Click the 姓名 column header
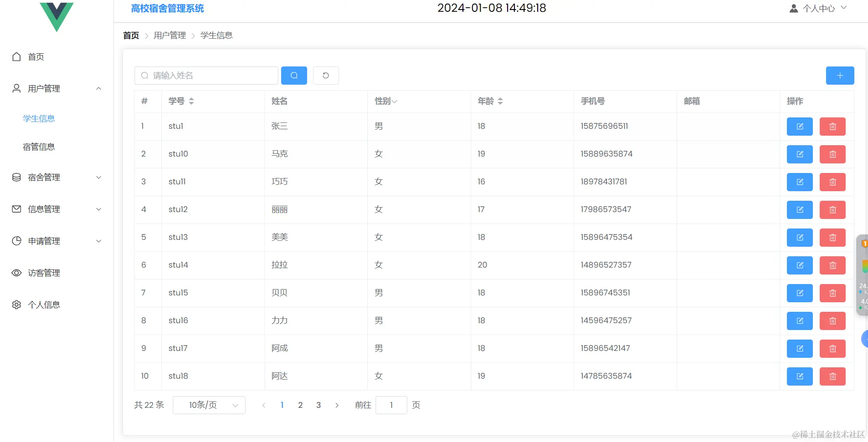The width and height of the screenshot is (868, 442). click(x=279, y=101)
